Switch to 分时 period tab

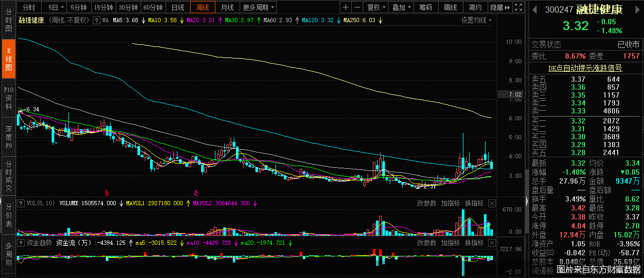(x=29, y=7)
